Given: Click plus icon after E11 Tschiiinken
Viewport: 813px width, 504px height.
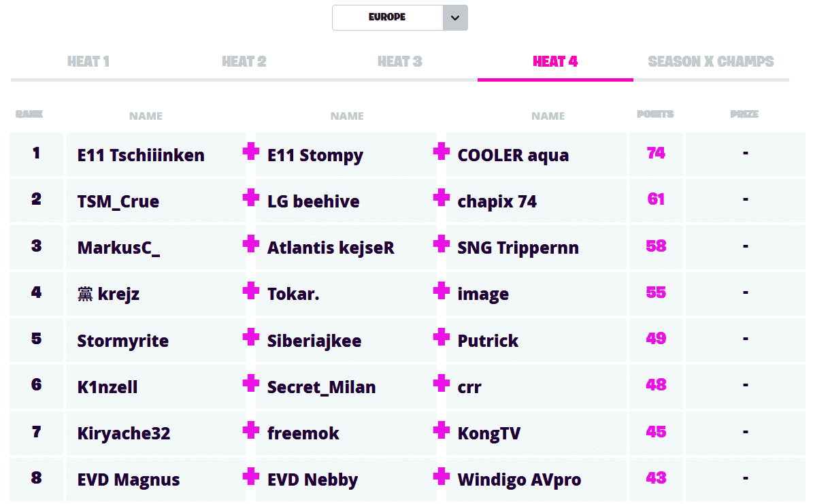Looking at the screenshot, I should [x=251, y=152].
